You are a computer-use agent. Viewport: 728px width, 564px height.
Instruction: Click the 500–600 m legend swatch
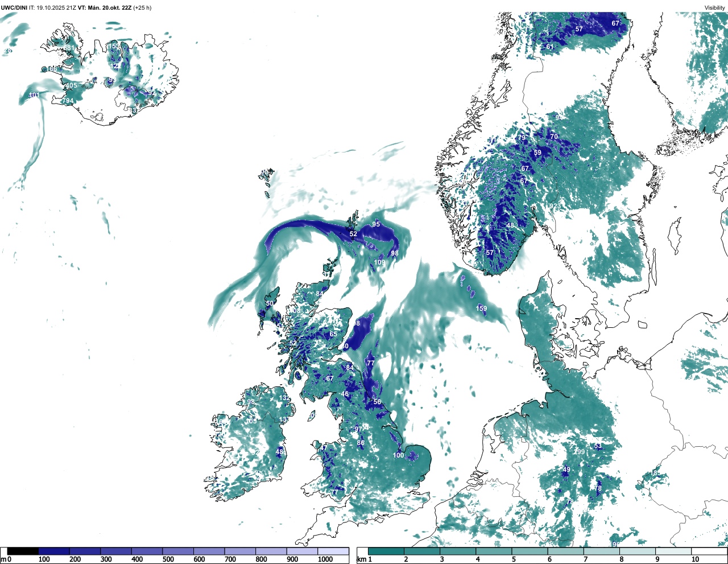click(x=178, y=551)
